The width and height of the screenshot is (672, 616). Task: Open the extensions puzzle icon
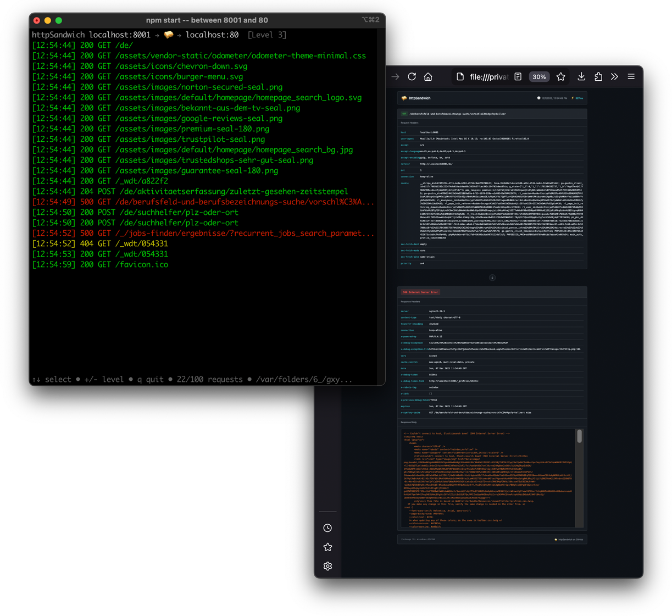pyautogui.click(x=598, y=77)
